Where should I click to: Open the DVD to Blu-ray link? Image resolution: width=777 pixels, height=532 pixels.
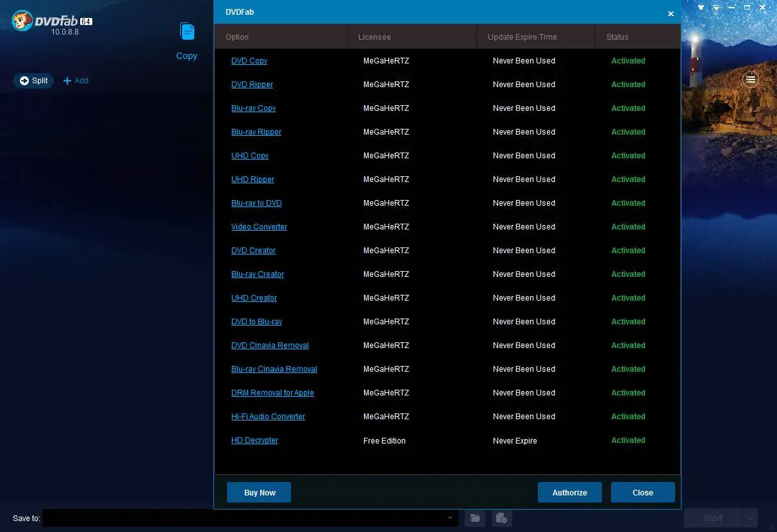point(256,322)
